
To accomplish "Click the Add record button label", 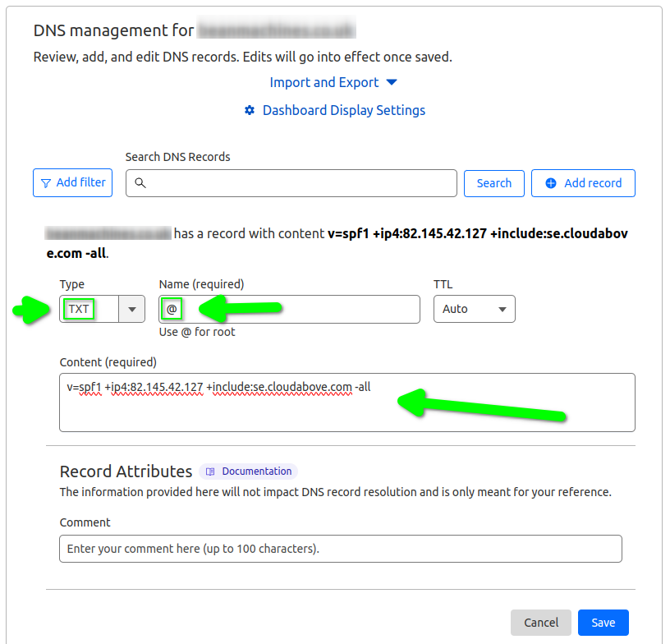I will [593, 183].
